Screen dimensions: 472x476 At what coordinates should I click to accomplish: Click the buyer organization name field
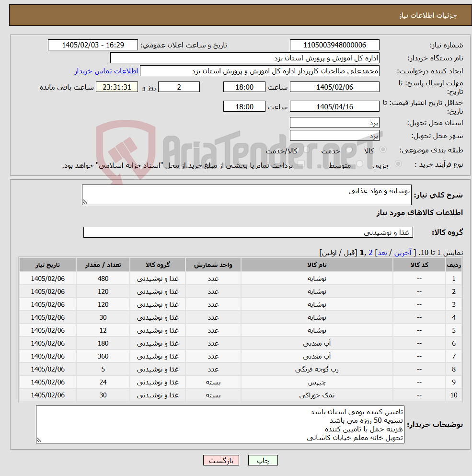245,58
